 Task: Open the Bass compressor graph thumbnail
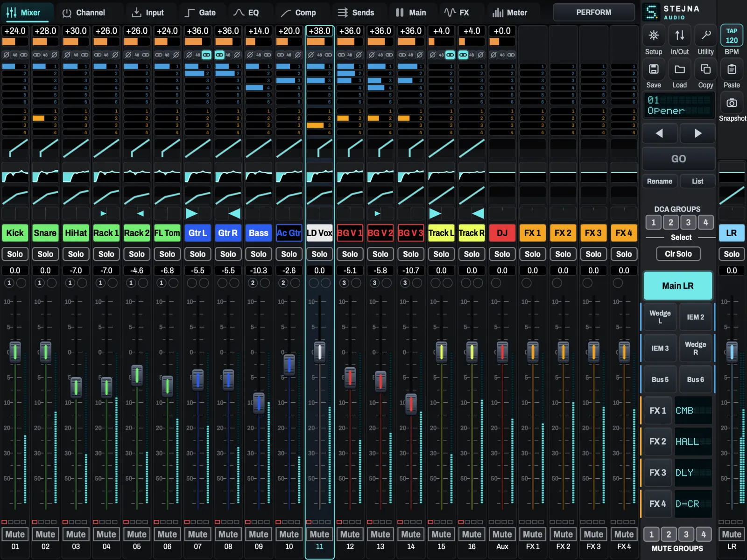click(259, 196)
